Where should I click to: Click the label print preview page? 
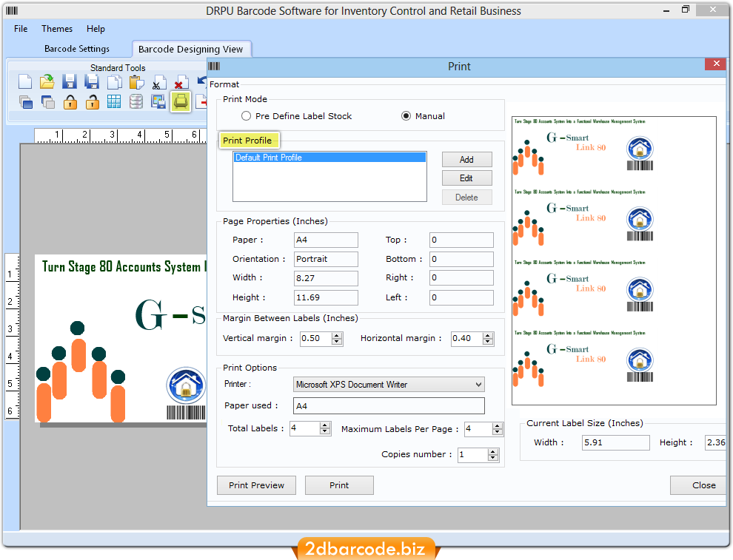614,260
